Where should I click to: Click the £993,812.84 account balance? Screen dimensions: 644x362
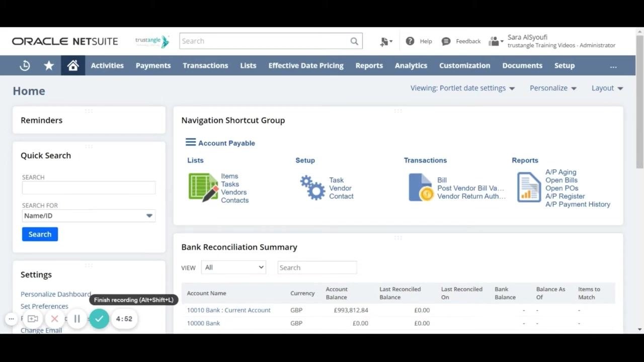(351, 310)
